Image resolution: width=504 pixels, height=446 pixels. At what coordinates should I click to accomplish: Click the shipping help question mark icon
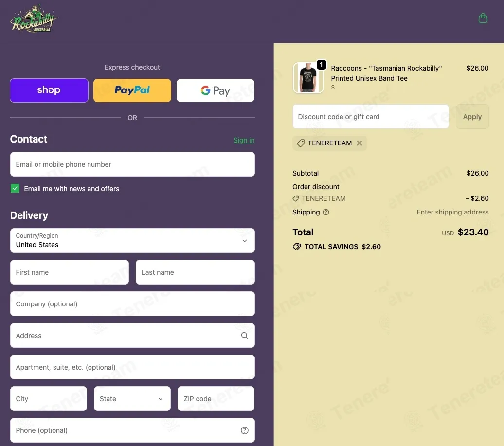(325, 212)
